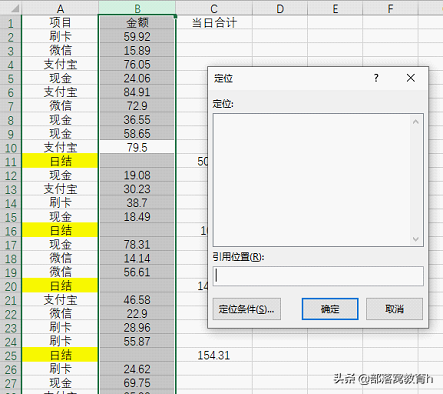Click the yellow 日结 cell in row 16
Viewport: 443px width, 394px height.
click(60, 231)
